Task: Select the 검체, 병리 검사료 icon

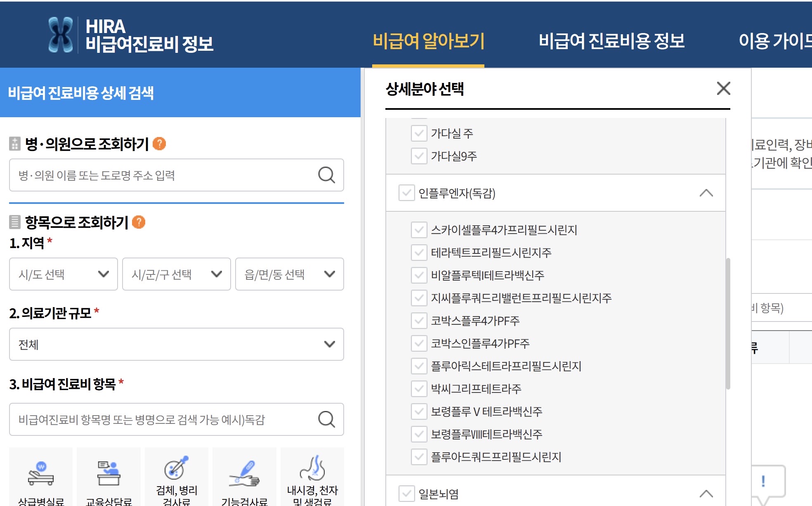Action: click(x=177, y=469)
